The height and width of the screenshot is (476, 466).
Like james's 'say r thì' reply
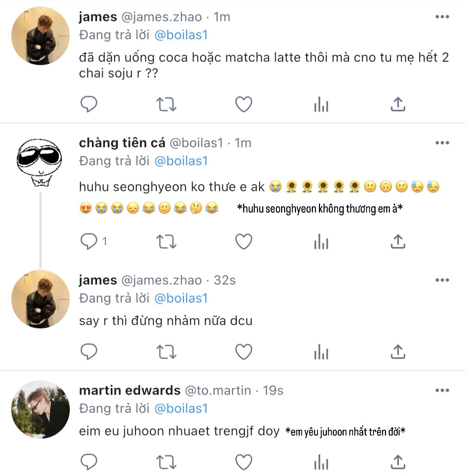(244, 351)
